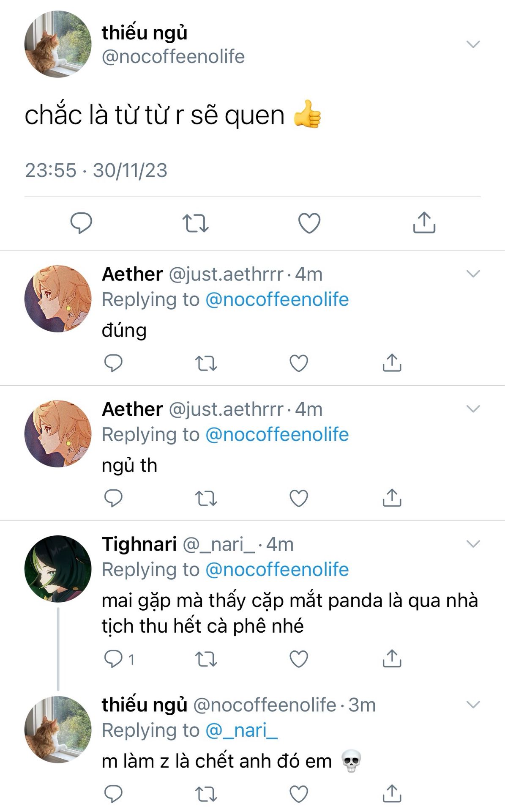
Task: Open replies on Tighnari's tweet showing 1 comment
Action: tap(119, 659)
